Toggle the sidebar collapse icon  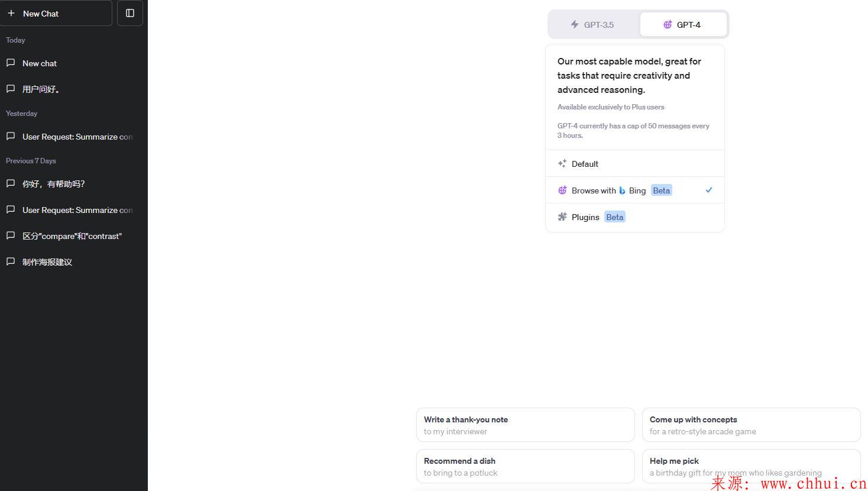(130, 13)
